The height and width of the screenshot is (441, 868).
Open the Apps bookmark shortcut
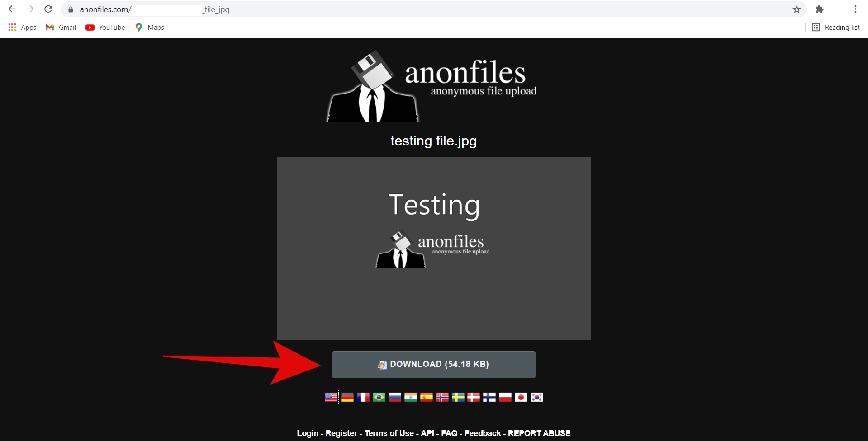point(22,28)
